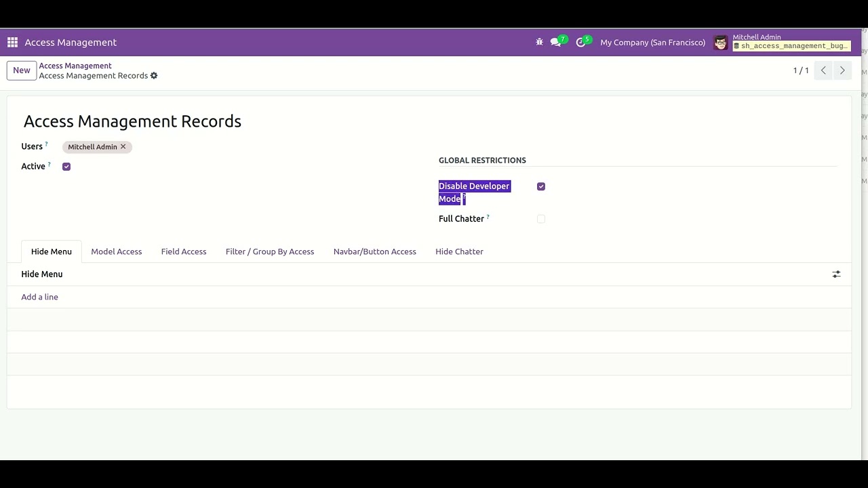
Task: Click Mitchell Admin user avatar
Action: [720, 42]
